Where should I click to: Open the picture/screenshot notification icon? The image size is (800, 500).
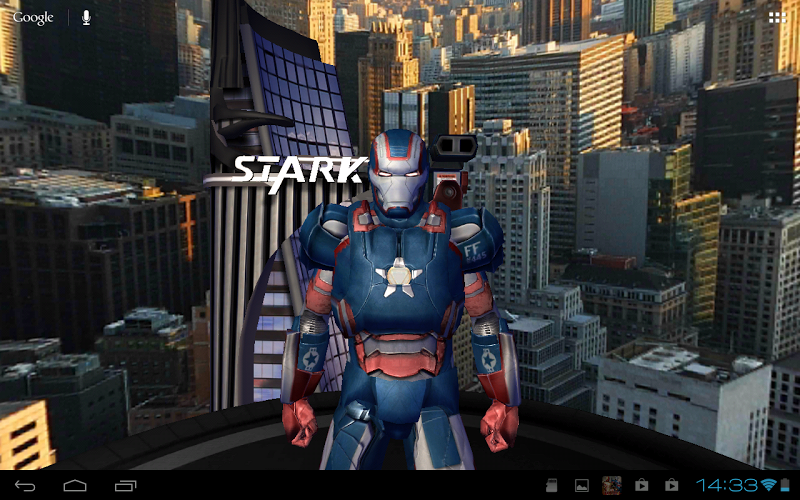pyautogui.click(x=581, y=485)
